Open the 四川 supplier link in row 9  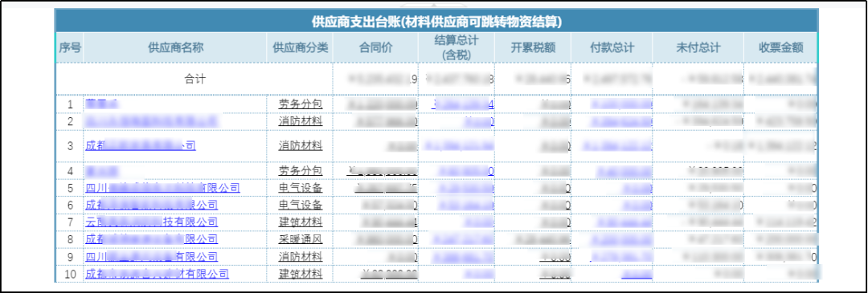click(x=151, y=257)
